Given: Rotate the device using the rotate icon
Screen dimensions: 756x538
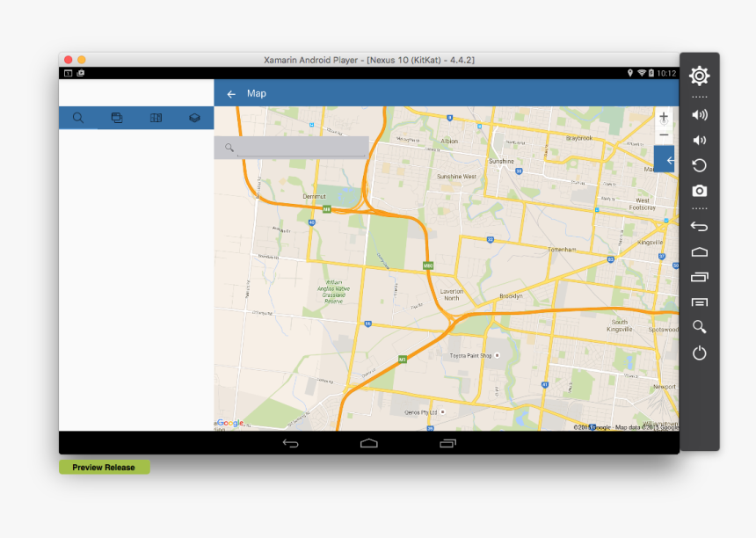Looking at the screenshot, I should 699,165.
